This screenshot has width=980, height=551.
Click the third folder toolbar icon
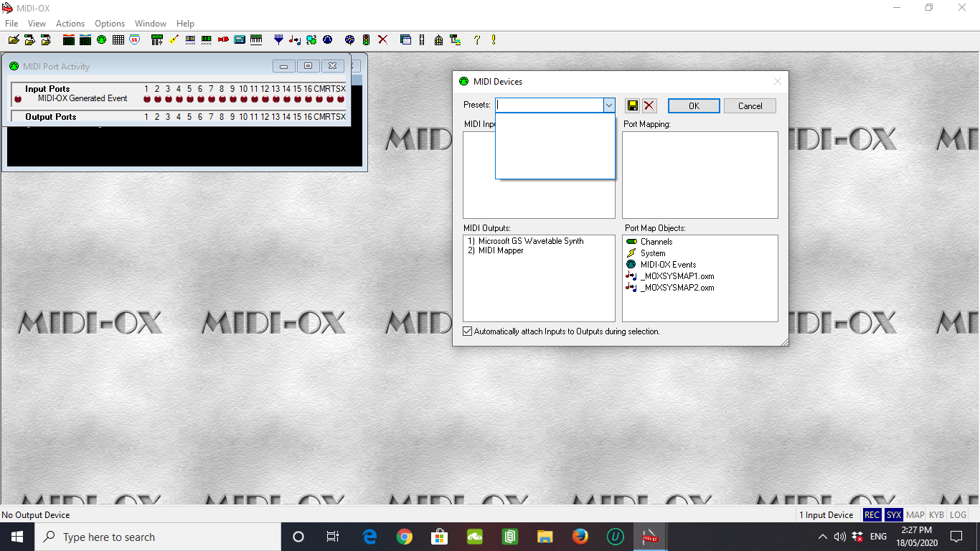pos(45,40)
